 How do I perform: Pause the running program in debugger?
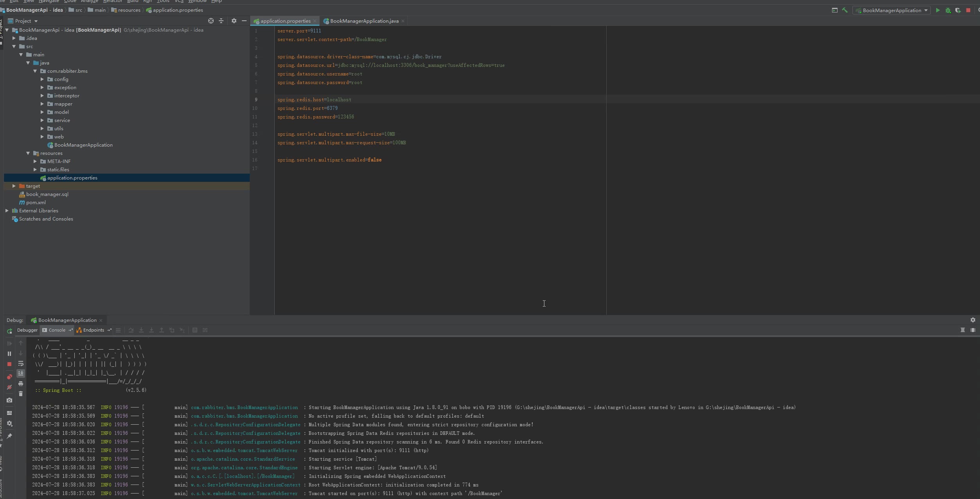(9, 354)
